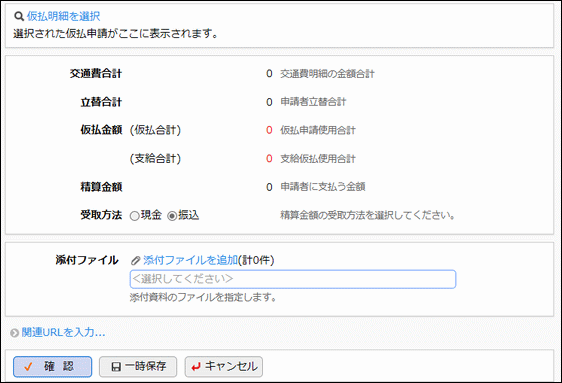Expand the 関連URLを入力 arrow icon
The width and height of the screenshot is (562, 383).
14,333
